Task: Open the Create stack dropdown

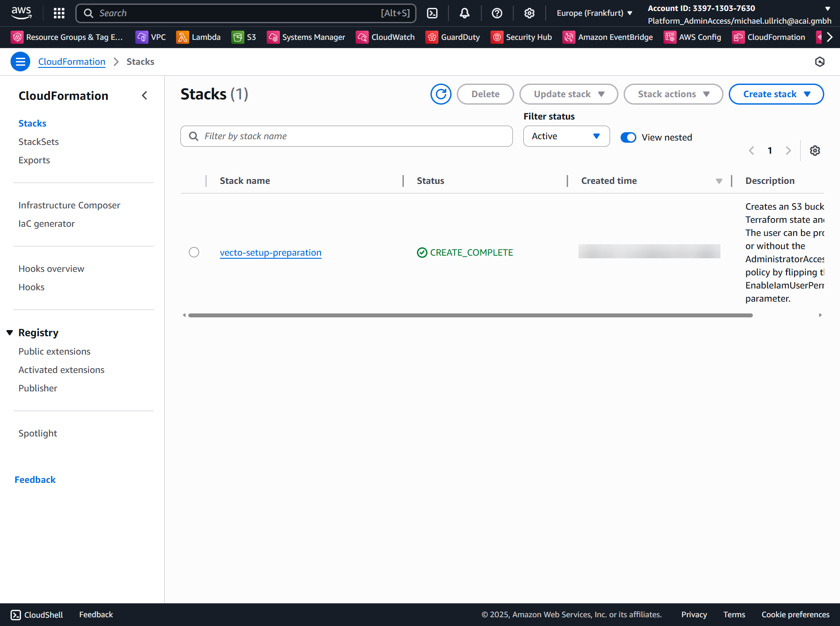Action: (776, 94)
